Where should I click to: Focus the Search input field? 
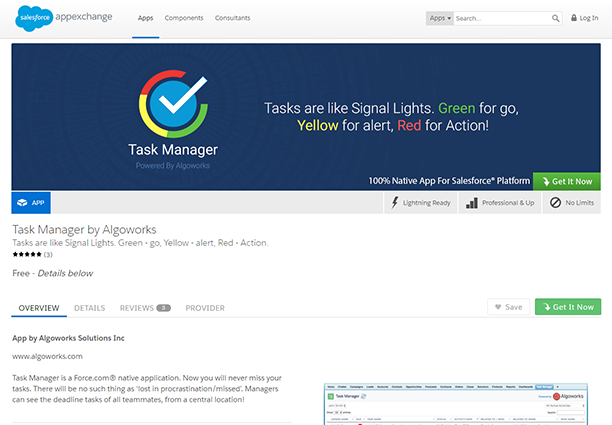pyautogui.click(x=503, y=18)
